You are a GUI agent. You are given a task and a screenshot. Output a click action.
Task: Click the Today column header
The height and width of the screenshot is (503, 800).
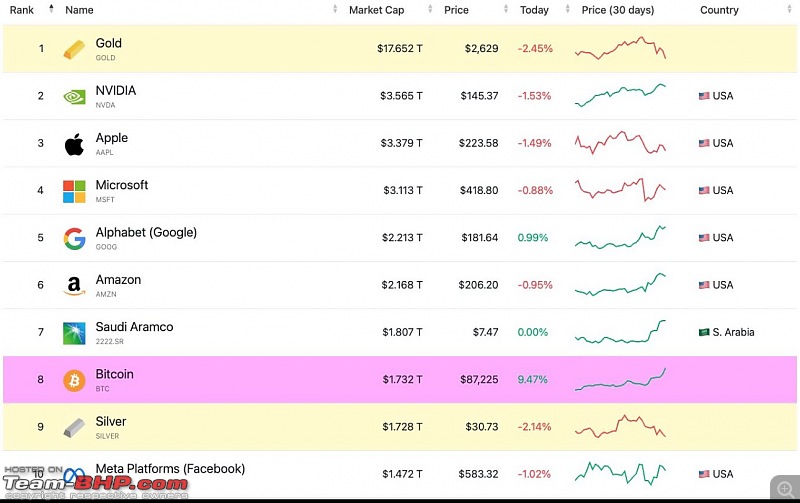click(x=534, y=10)
